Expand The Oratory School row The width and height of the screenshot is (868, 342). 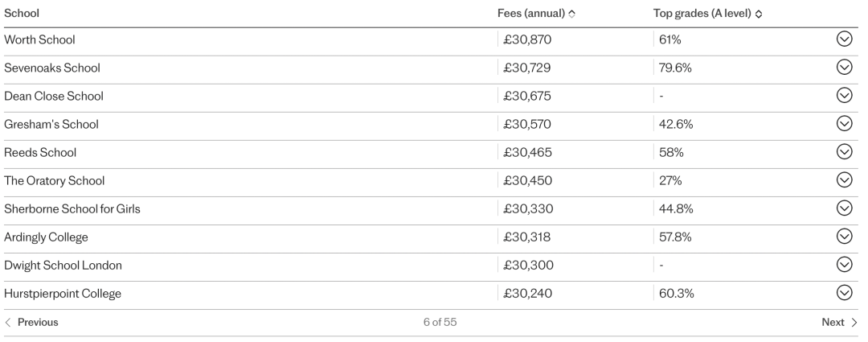(x=844, y=179)
